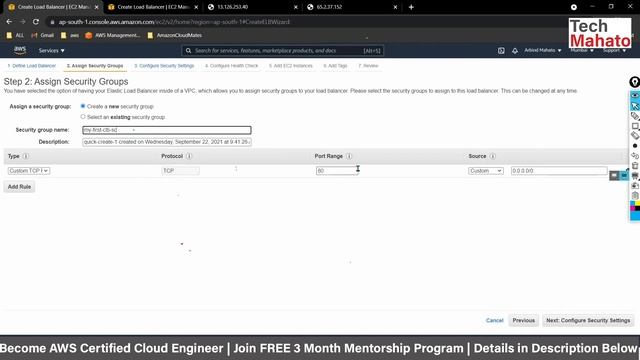
Task: Go to step 3 Configure Security Settings
Action: tap(164, 66)
